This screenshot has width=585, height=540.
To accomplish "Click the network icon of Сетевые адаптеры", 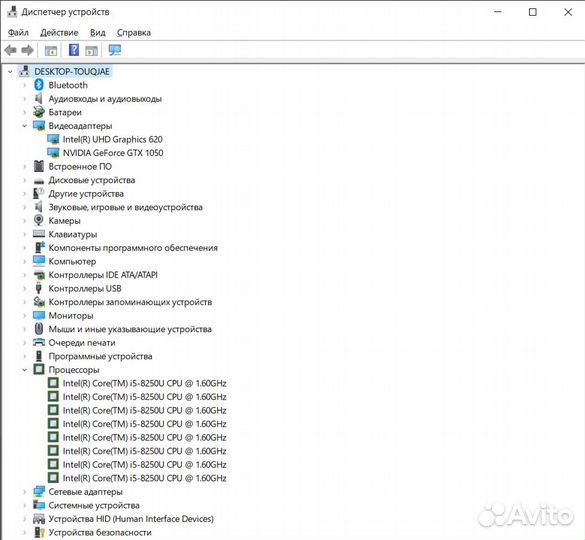I will [39, 491].
